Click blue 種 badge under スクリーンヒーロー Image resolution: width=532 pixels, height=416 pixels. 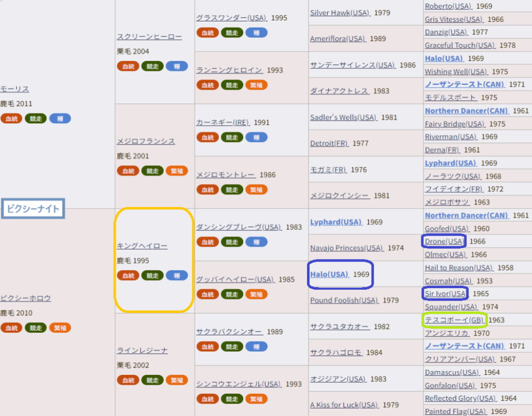[x=177, y=66]
